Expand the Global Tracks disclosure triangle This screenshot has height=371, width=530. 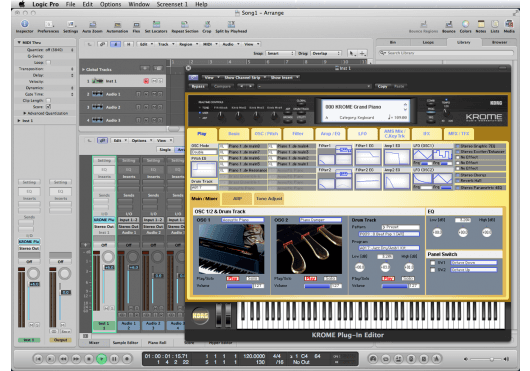[x=83, y=69]
